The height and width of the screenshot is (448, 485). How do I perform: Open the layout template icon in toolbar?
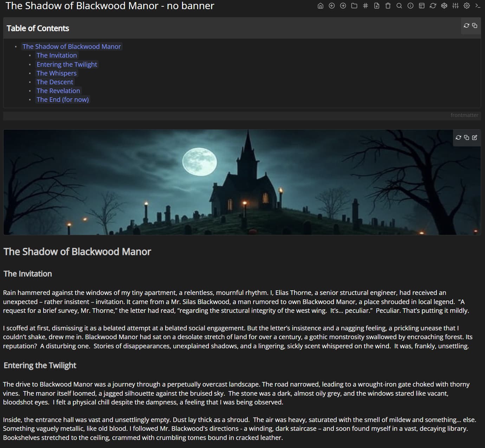(422, 6)
